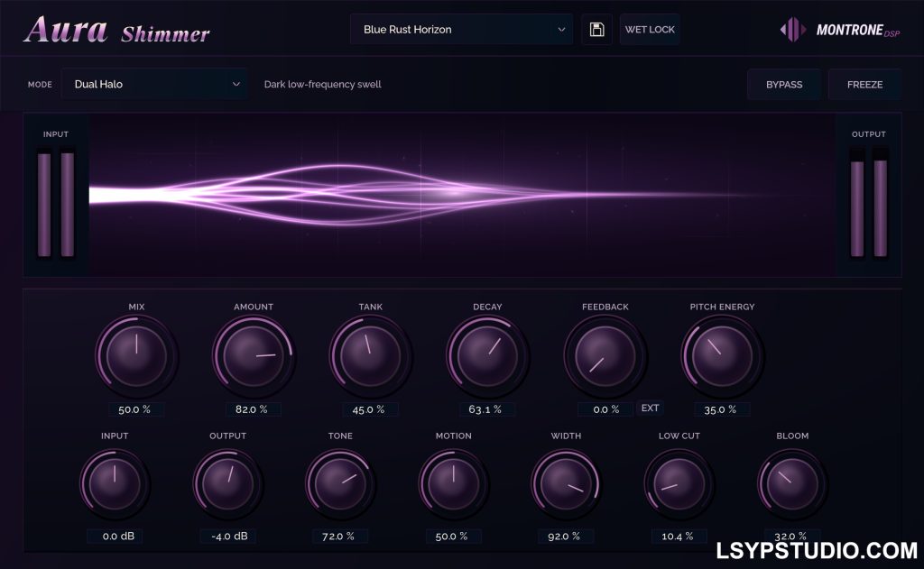Toggle the BYPASS button

(x=784, y=84)
